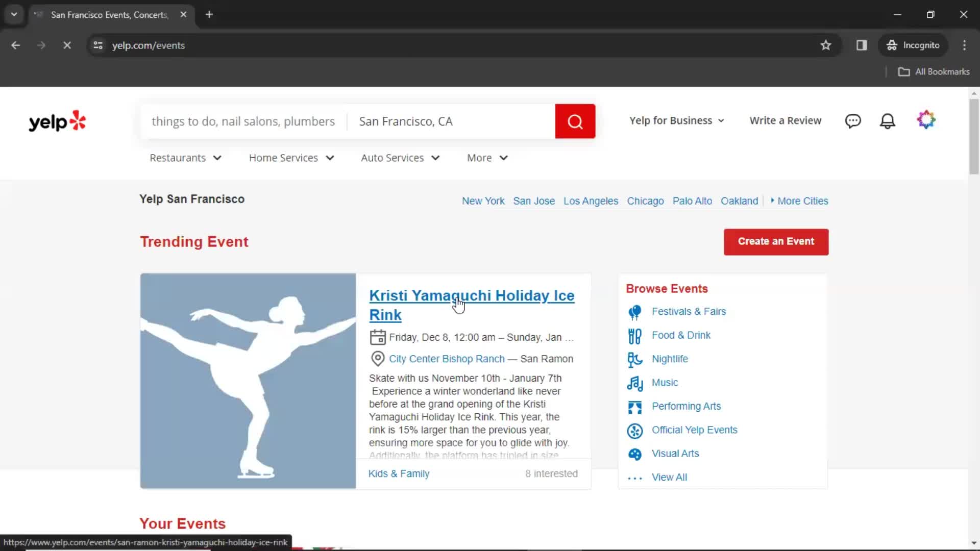
Task: Click the notifications bell icon
Action: (x=889, y=121)
